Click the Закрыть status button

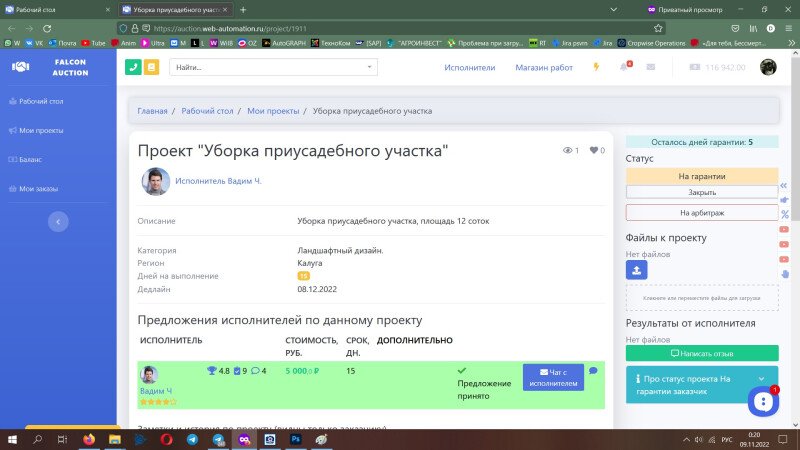click(702, 192)
